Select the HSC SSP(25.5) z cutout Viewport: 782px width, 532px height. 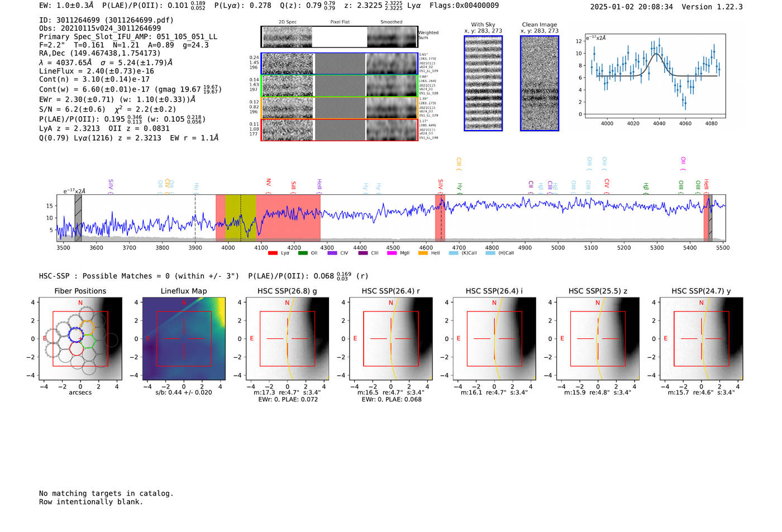598,339
